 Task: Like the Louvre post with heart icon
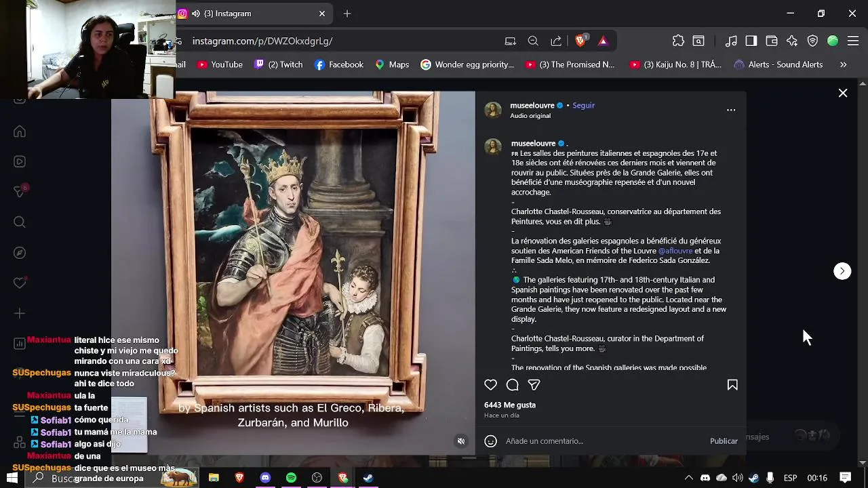490,385
